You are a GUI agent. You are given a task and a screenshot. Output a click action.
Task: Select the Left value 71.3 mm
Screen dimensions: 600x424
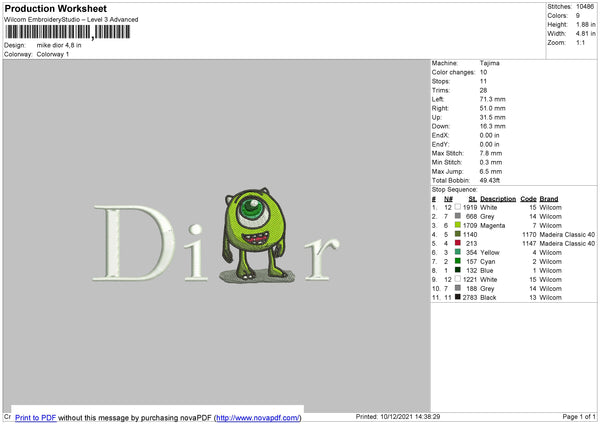click(x=492, y=99)
